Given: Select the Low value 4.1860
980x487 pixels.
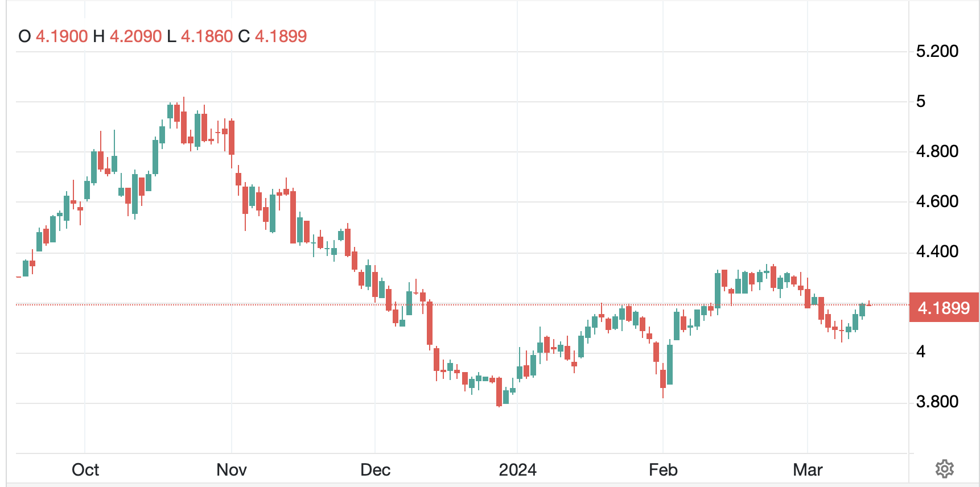Looking at the screenshot, I should [x=207, y=36].
